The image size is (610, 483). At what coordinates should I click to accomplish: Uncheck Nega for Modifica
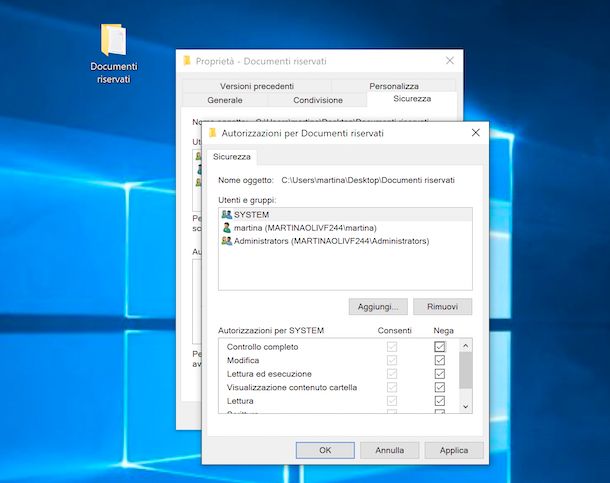[x=440, y=360]
